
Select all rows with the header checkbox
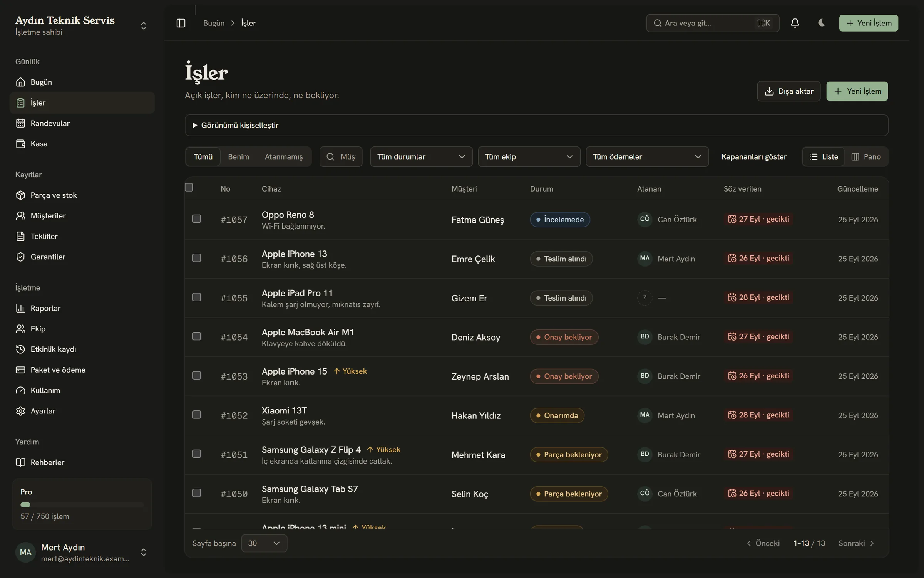tap(189, 187)
